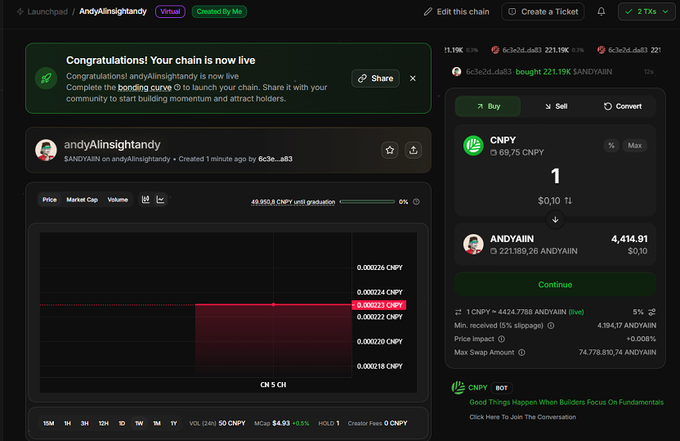Click the percent amount button

pyautogui.click(x=611, y=146)
